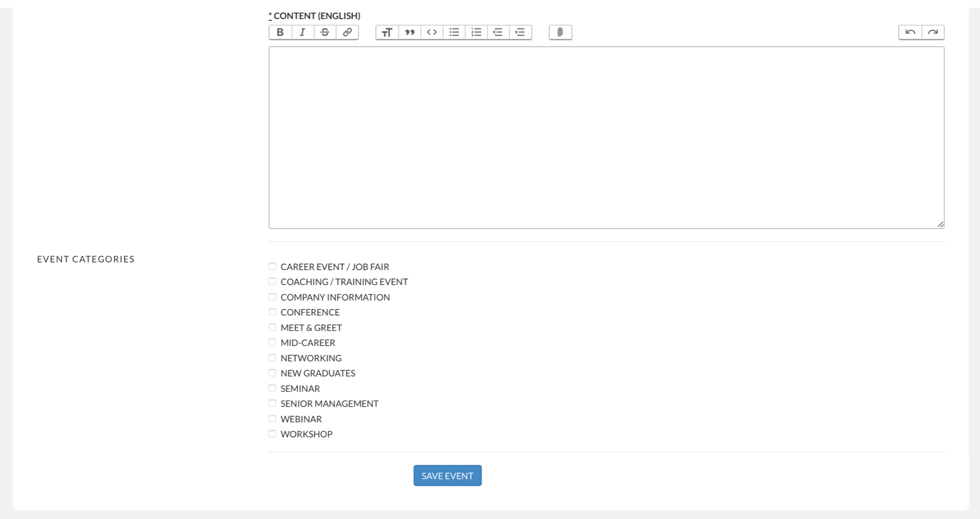
Task: Insert a hyperlink
Action: pos(347,32)
